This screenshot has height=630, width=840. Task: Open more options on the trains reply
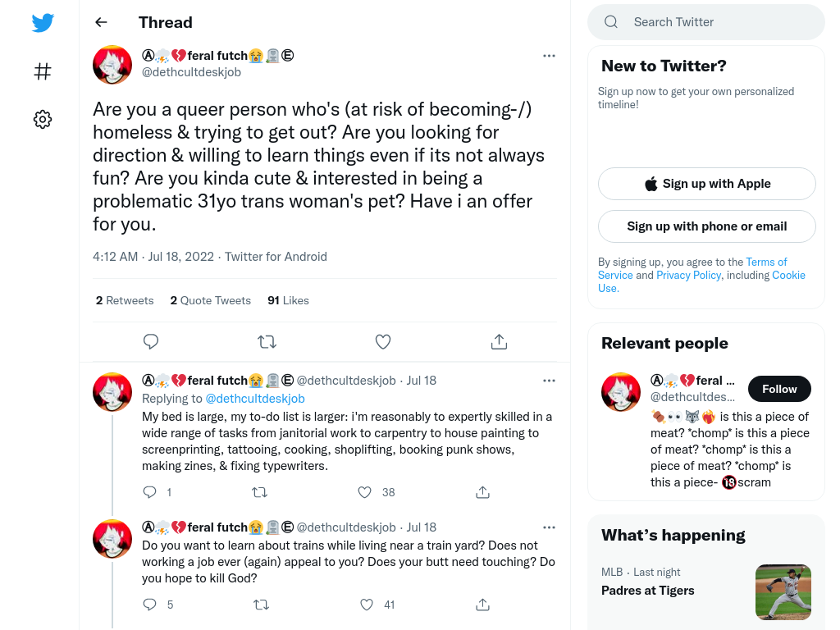[x=549, y=527]
